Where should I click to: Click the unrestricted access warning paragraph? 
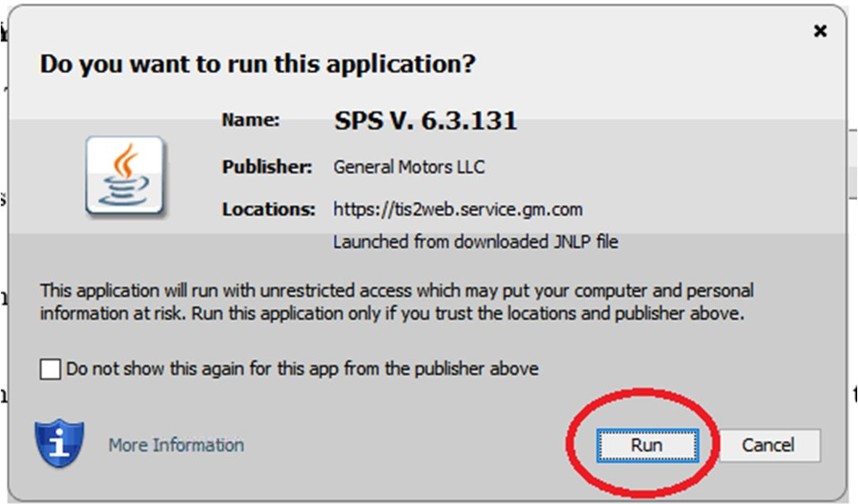[x=397, y=302]
